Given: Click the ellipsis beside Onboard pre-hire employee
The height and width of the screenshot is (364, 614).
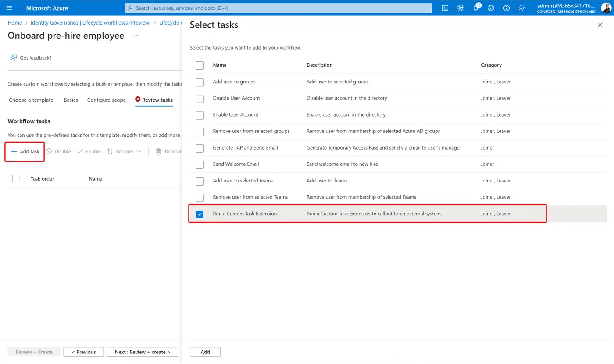Looking at the screenshot, I should pyautogui.click(x=136, y=36).
